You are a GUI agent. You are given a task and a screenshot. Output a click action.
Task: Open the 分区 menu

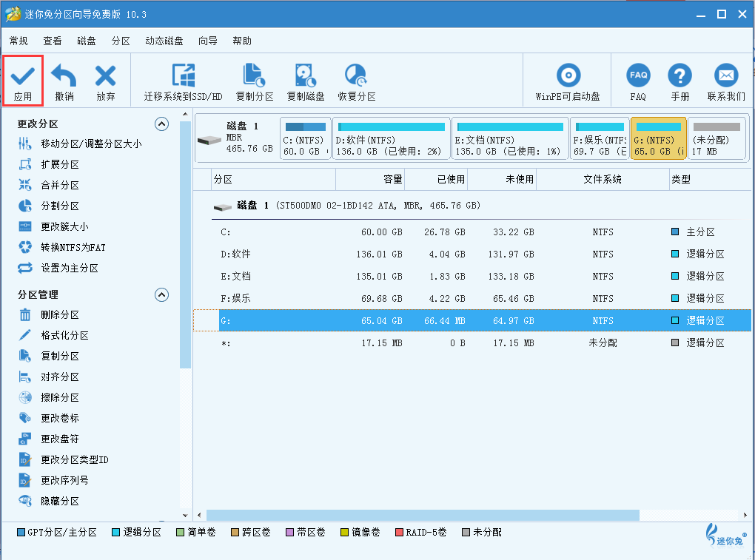(121, 41)
